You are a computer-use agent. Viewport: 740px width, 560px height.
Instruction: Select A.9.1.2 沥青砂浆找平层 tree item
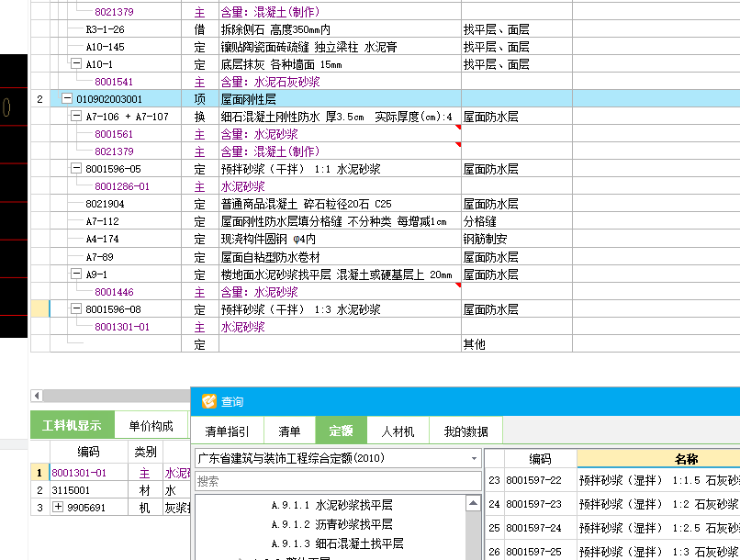331,524
